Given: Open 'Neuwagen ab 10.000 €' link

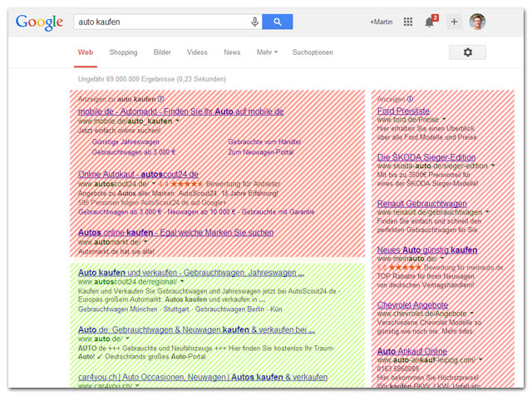Looking at the screenshot, I should 201,211.
